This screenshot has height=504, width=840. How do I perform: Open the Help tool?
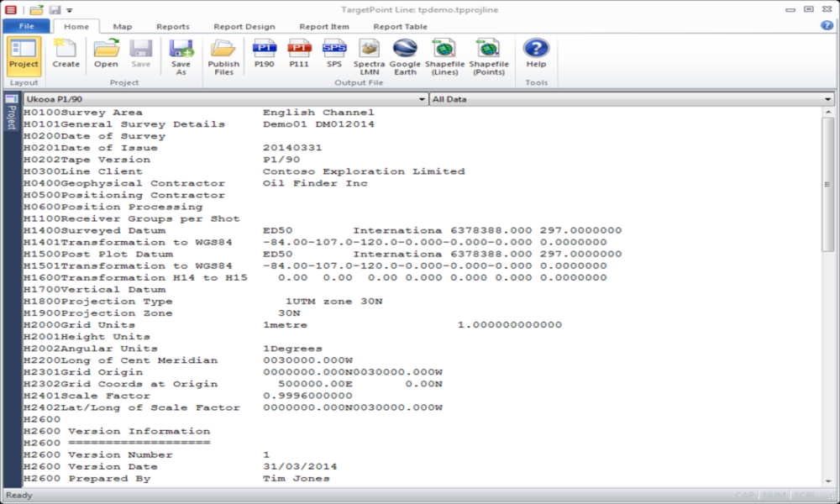(536, 55)
